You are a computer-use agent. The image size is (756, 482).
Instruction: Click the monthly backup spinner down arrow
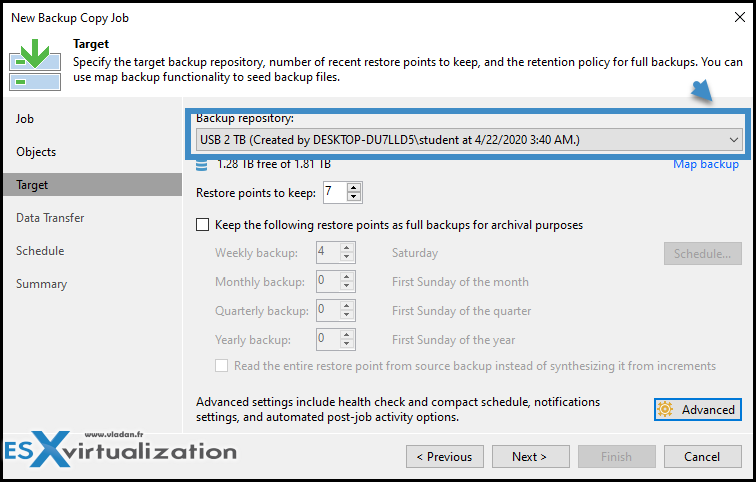coord(347,286)
